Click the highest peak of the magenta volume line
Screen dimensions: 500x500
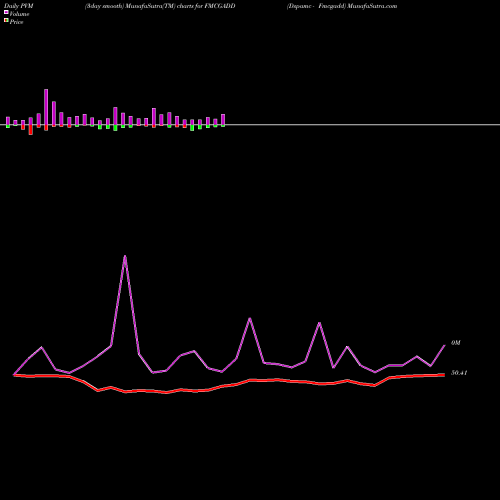pyautogui.click(x=125, y=256)
